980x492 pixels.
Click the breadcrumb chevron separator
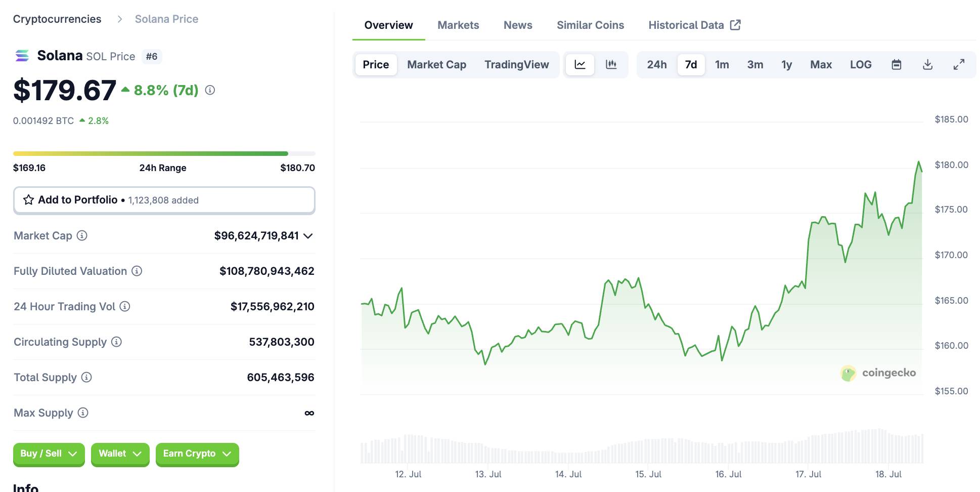click(x=120, y=19)
